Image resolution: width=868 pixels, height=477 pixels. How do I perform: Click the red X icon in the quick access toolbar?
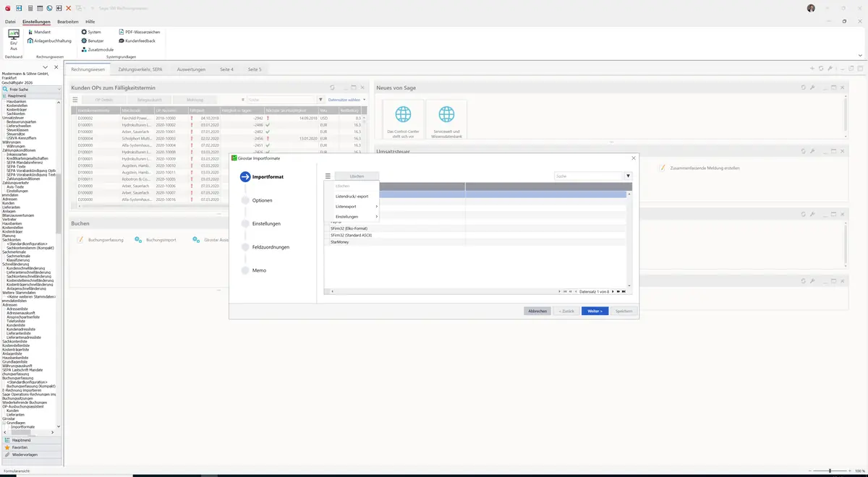[69, 8]
